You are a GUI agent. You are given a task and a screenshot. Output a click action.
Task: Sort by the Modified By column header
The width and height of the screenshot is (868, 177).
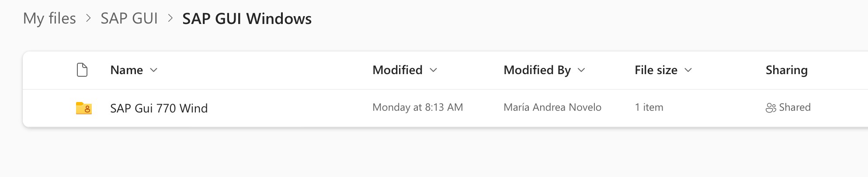coord(537,70)
